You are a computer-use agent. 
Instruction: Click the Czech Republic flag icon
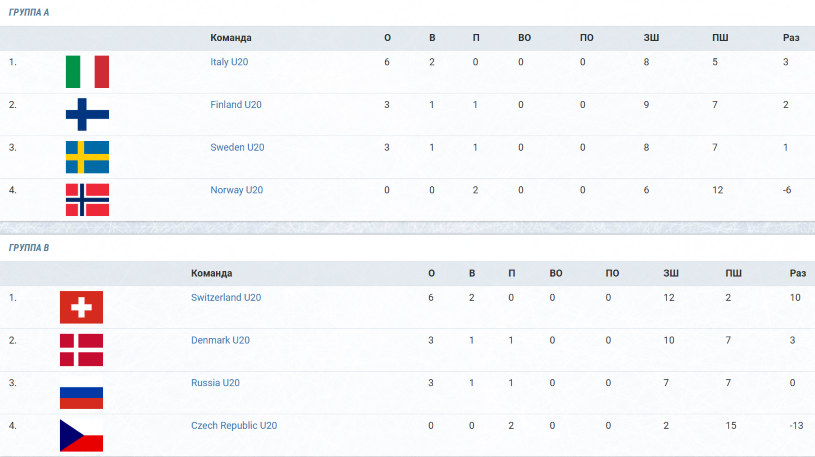(x=81, y=435)
